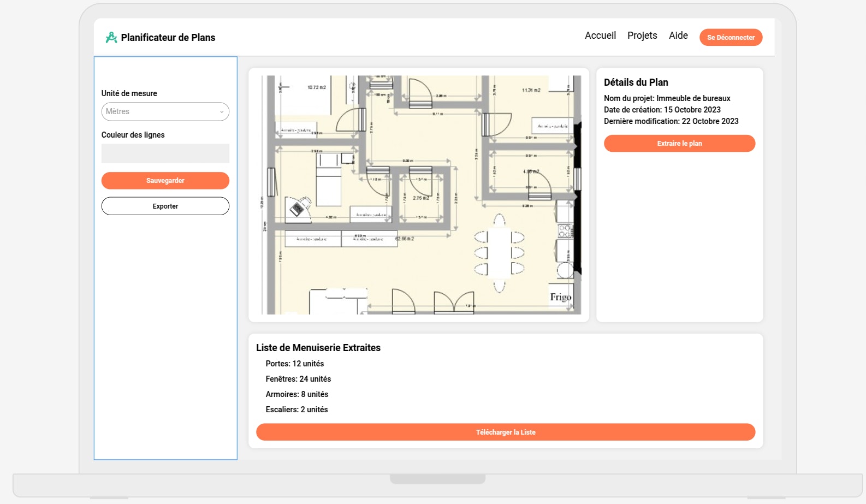This screenshot has height=504, width=866.
Task: Click the Sauvegarder button
Action: (x=165, y=181)
